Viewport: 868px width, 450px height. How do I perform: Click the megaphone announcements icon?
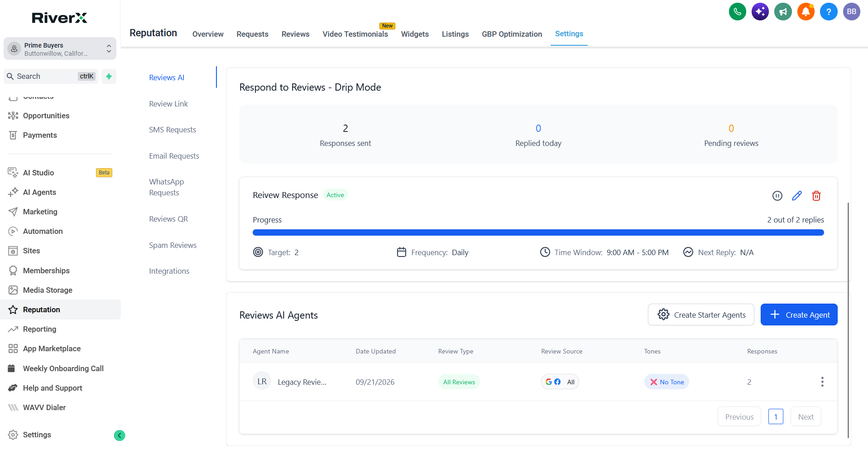coord(783,11)
